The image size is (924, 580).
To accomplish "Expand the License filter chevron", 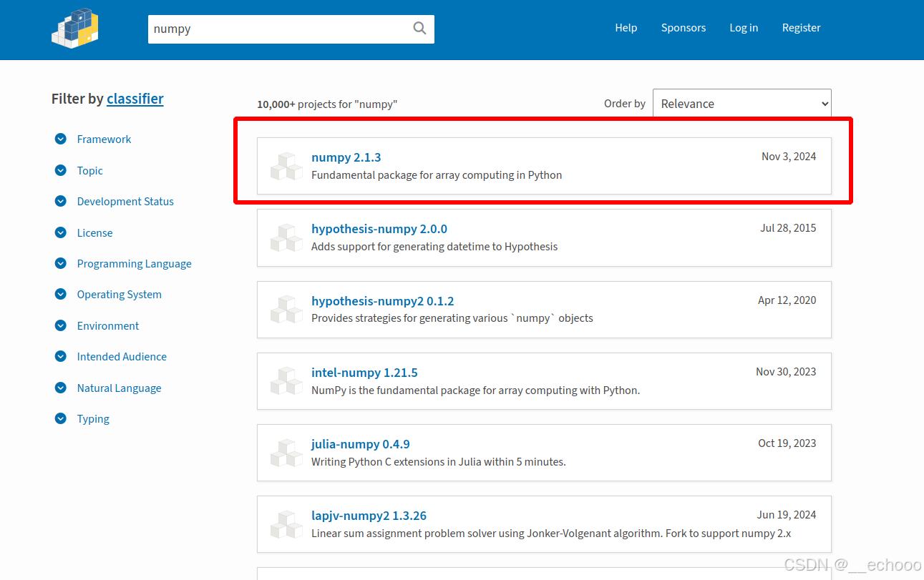I will coord(61,232).
